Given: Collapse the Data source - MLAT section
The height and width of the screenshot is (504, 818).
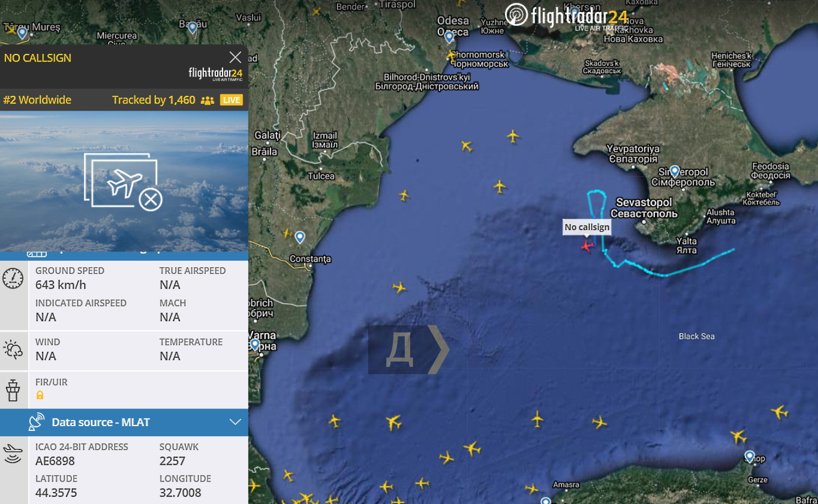Looking at the screenshot, I should tap(235, 422).
